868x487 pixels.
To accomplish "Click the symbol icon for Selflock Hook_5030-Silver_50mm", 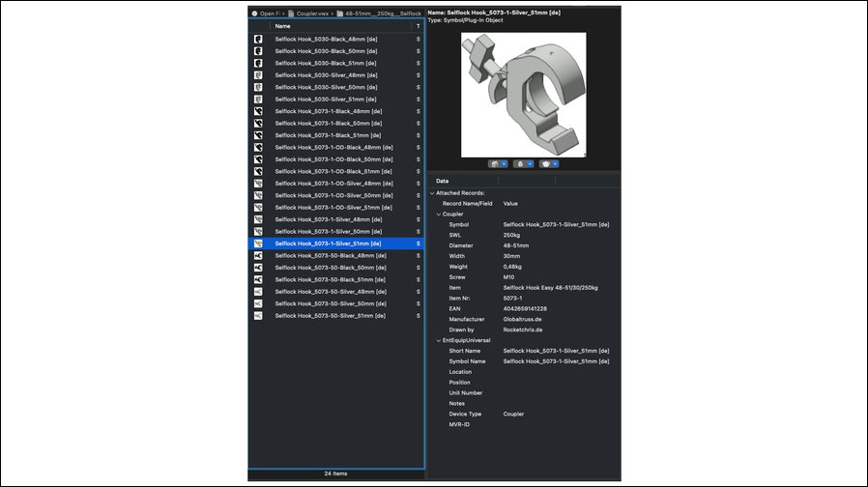I will click(x=258, y=87).
